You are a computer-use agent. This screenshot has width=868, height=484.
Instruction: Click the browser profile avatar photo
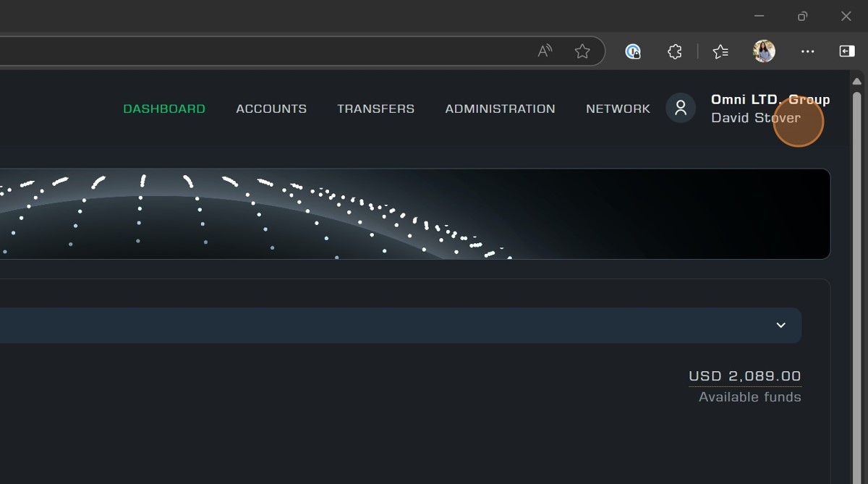coord(764,51)
